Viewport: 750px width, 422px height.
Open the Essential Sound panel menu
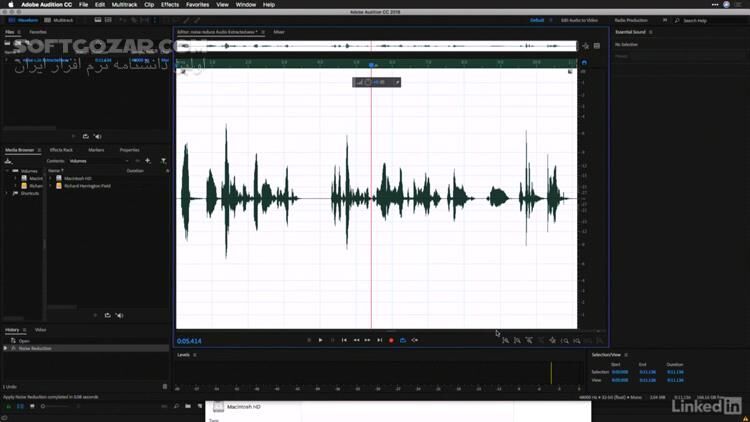[651, 32]
